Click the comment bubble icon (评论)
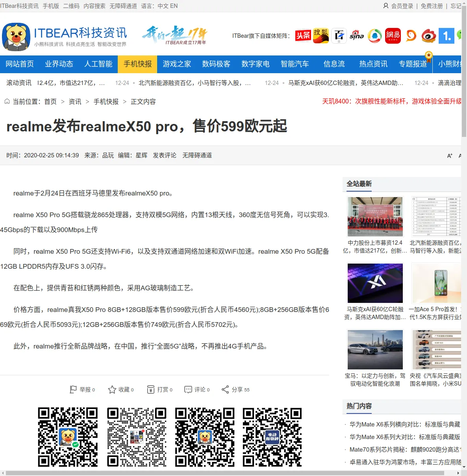 (x=188, y=389)
